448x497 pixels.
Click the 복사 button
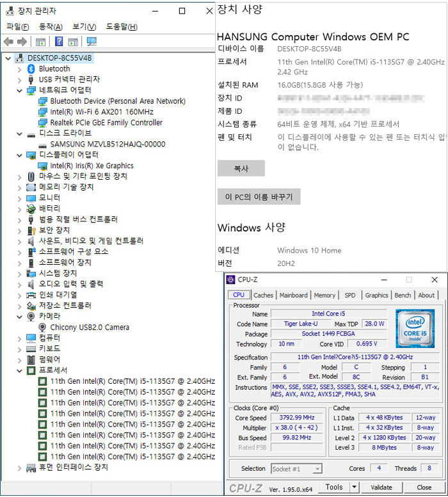point(241,169)
